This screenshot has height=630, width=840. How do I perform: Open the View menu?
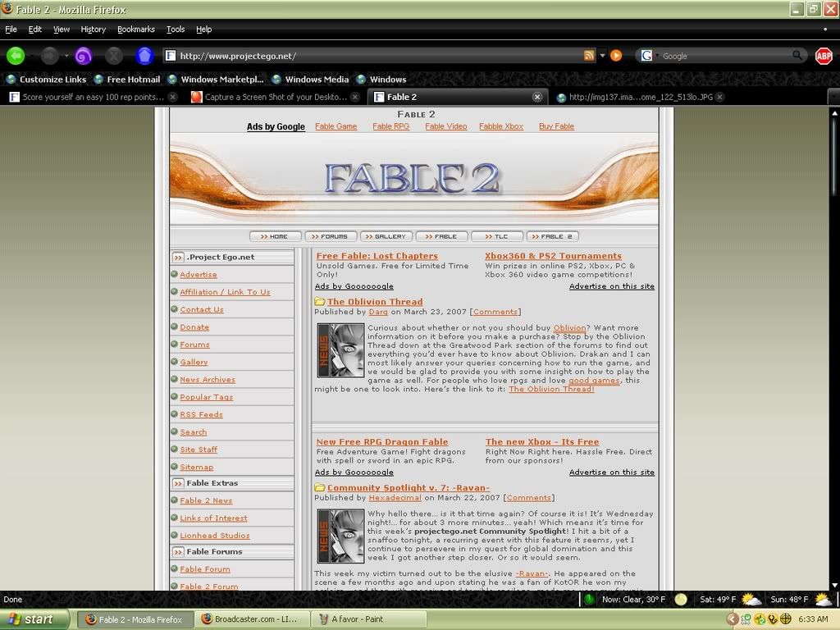coord(61,30)
